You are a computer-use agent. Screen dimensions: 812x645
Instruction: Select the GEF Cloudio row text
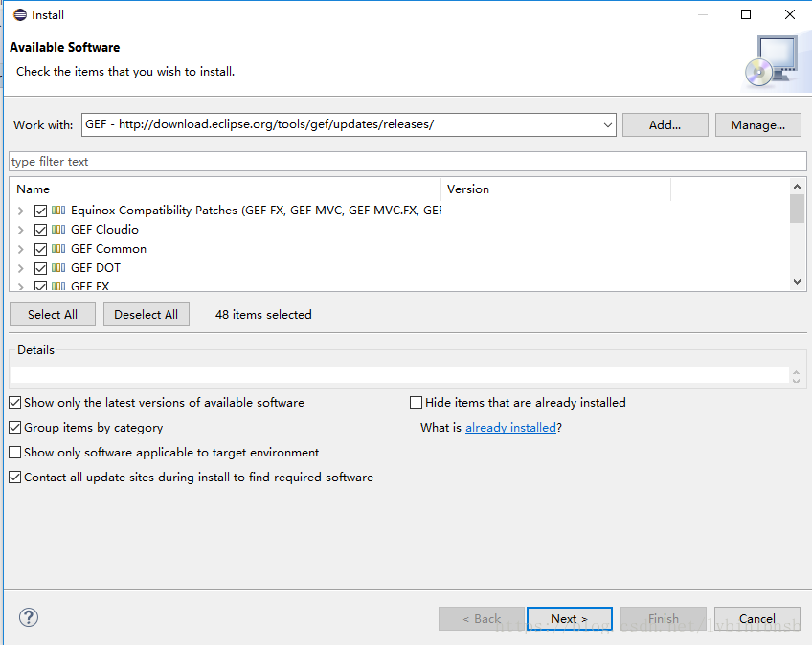(x=104, y=230)
